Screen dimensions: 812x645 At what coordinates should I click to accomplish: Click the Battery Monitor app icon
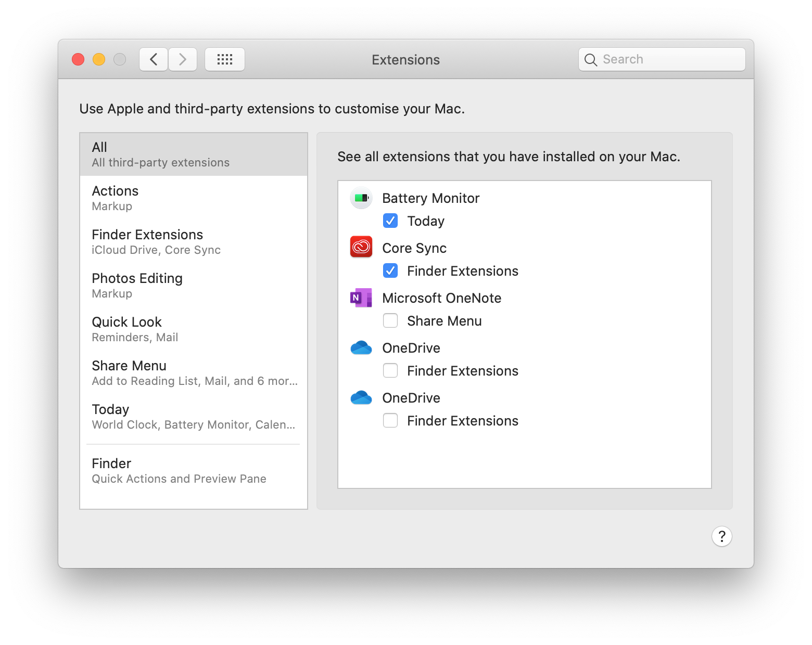point(361,198)
